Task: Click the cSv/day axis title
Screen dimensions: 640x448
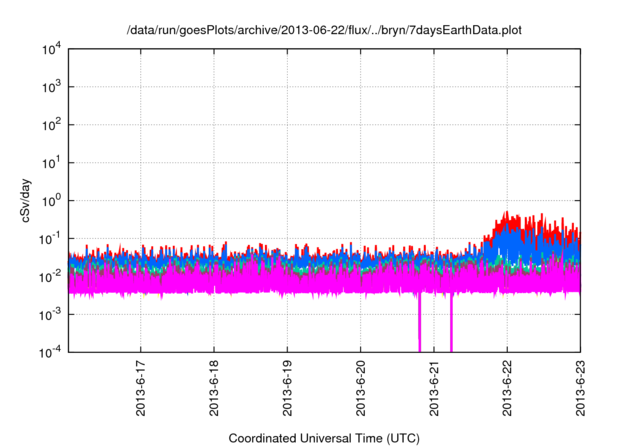Action: (26, 200)
